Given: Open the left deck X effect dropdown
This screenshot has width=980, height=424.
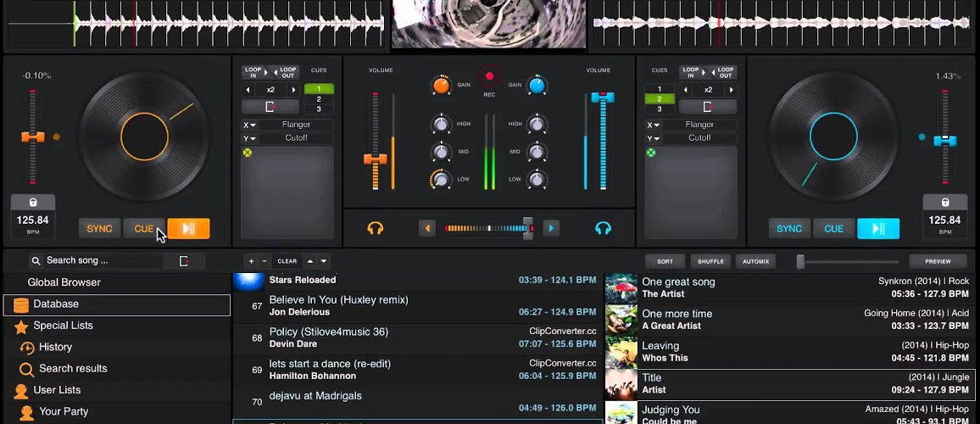Looking at the screenshot, I should (249, 125).
